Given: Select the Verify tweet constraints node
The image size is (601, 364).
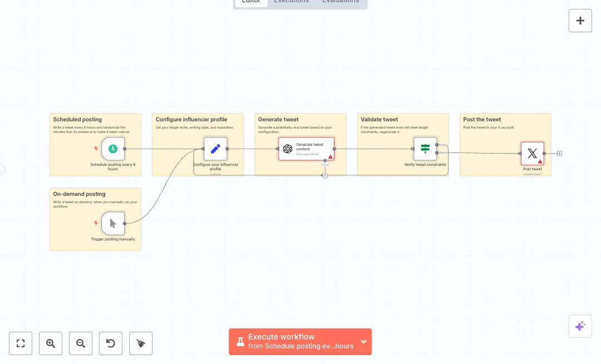Looking at the screenshot, I should tap(425, 149).
